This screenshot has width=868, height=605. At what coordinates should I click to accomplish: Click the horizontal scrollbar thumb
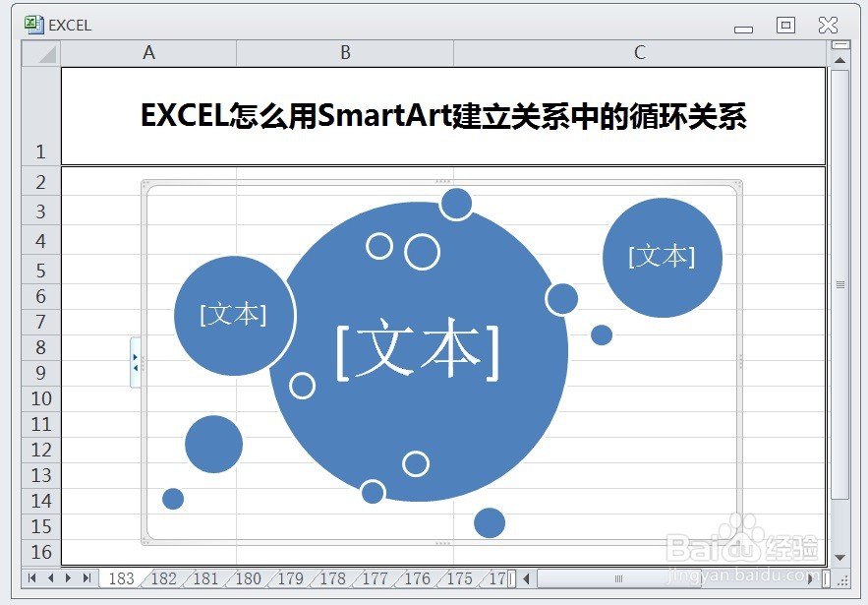619,578
